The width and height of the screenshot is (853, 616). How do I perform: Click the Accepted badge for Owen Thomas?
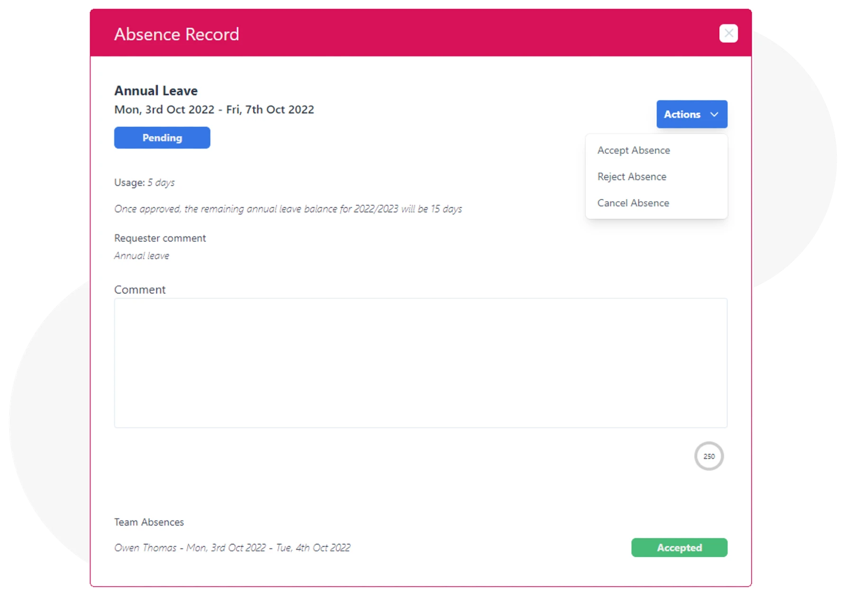pyautogui.click(x=679, y=547)
